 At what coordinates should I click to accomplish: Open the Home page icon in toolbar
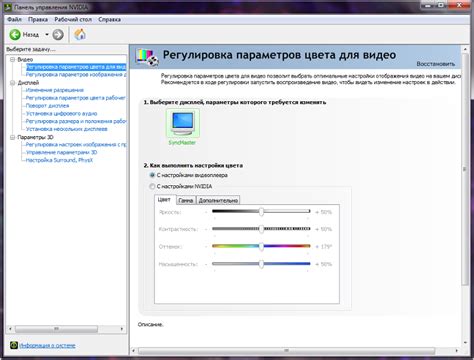(80, 34)
